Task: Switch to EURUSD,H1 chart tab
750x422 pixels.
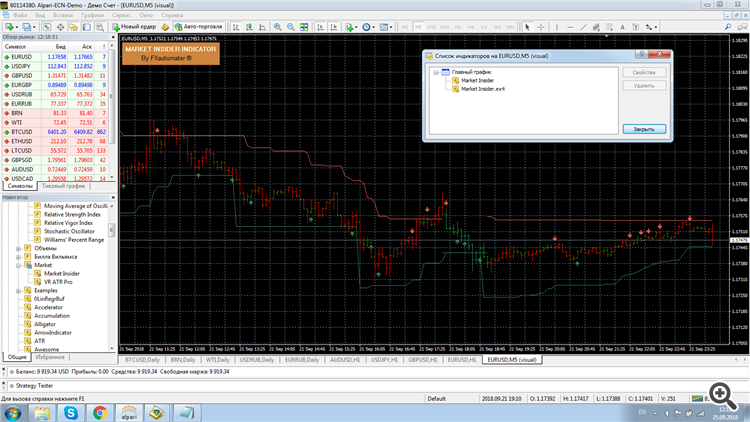Action: (x=462, y=360)
